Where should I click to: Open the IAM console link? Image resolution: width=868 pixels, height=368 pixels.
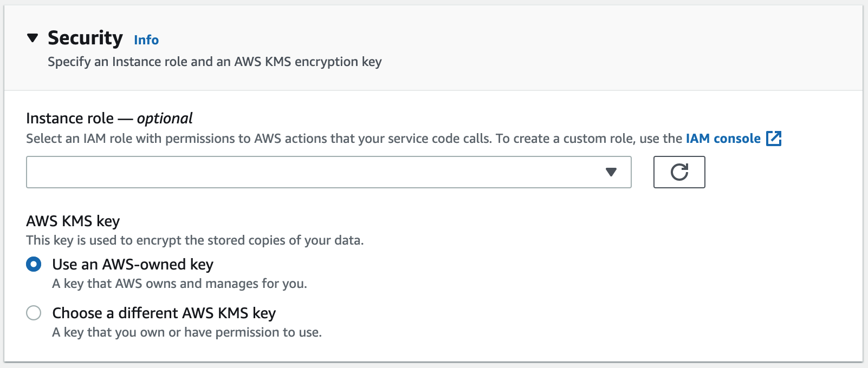(x=723, y=139)
